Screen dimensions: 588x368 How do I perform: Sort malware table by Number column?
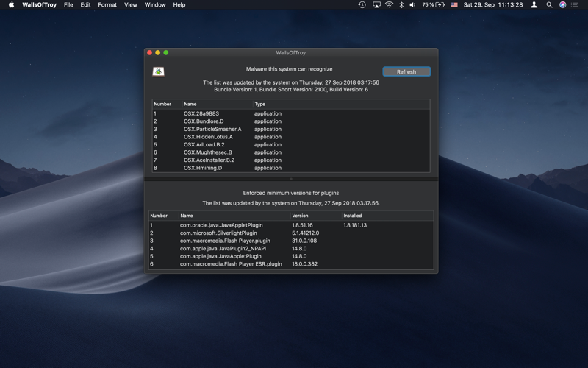tap(168, 104)
